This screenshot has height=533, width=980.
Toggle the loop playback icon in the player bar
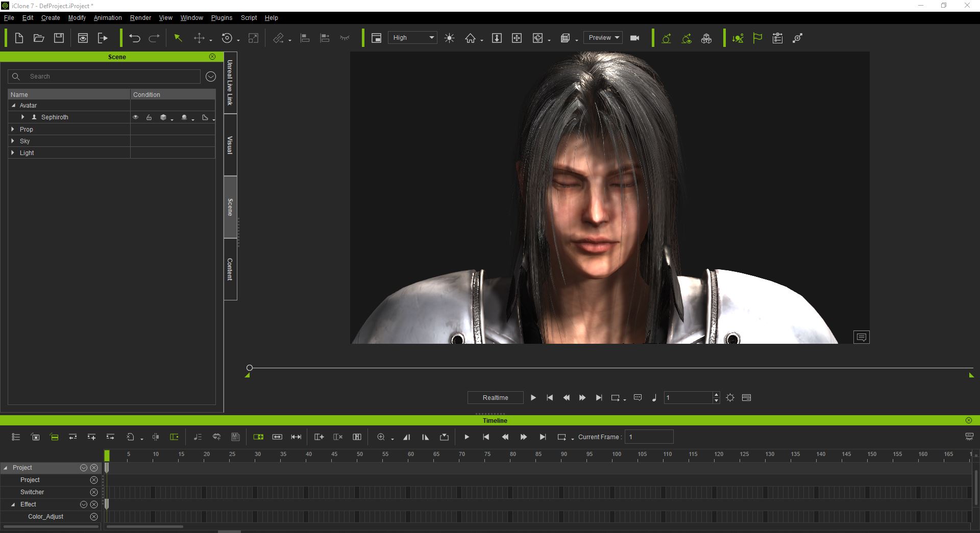click(x=616, y=398)
